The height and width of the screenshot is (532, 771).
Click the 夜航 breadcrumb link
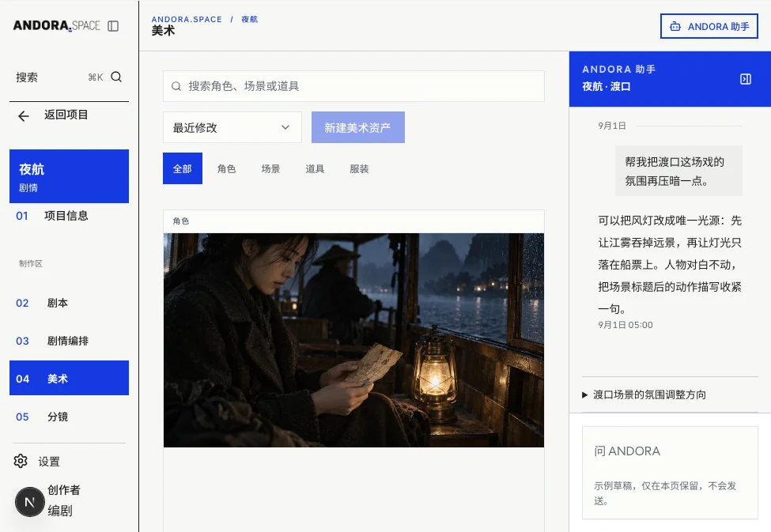tap(249, 19)
